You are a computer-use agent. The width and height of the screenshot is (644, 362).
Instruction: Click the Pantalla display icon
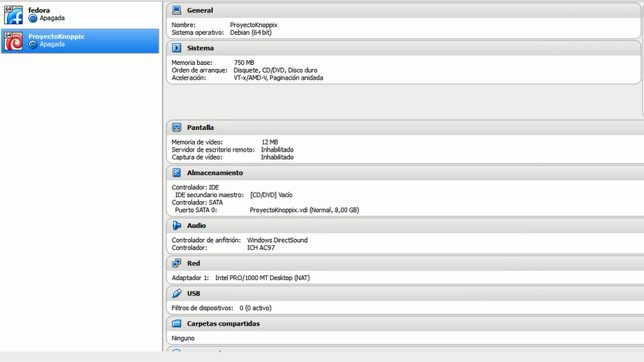click(176, 128)
